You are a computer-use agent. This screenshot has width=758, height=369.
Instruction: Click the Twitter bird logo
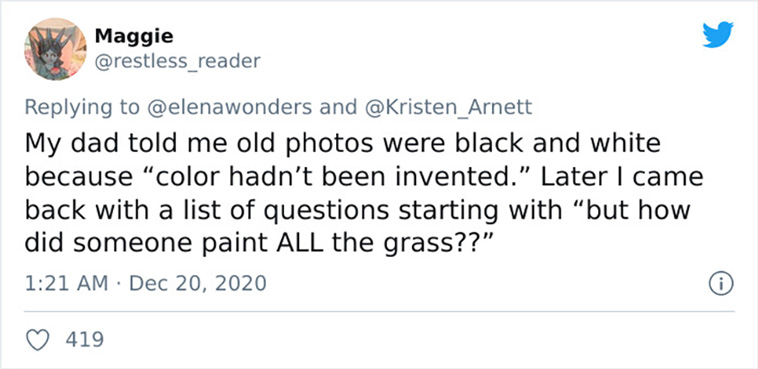click(718, 35)
